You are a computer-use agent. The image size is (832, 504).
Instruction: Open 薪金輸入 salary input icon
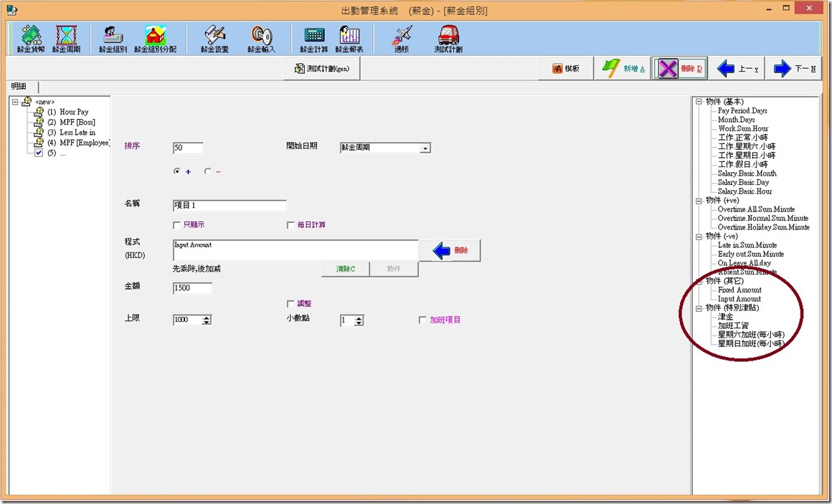pyautogui.click(x=261, y=39)
